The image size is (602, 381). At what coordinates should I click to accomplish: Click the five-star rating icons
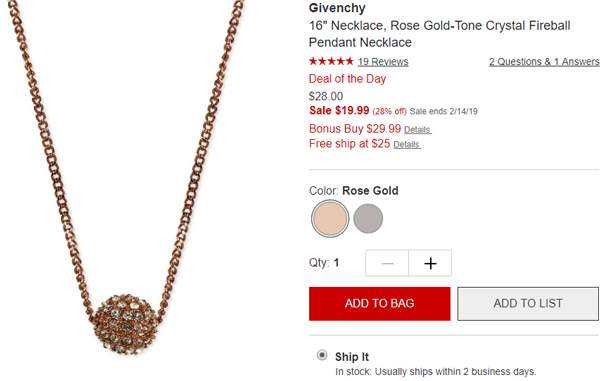pyautogui.click(x=331, y=61)
